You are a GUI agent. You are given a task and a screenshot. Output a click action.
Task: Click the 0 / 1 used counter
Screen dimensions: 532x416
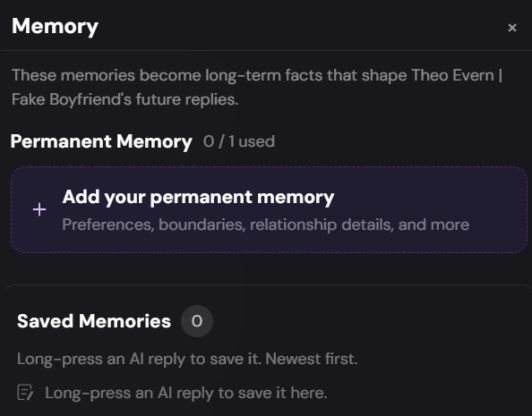[239, 141]
